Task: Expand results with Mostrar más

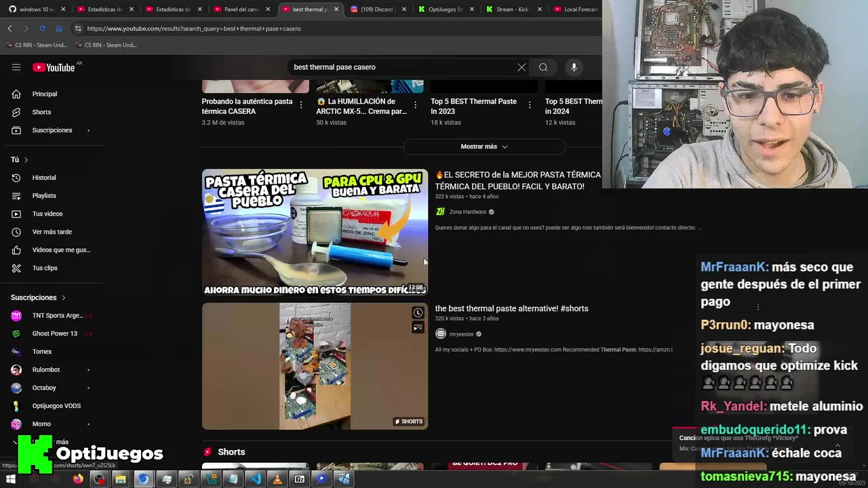Action: 484,146
